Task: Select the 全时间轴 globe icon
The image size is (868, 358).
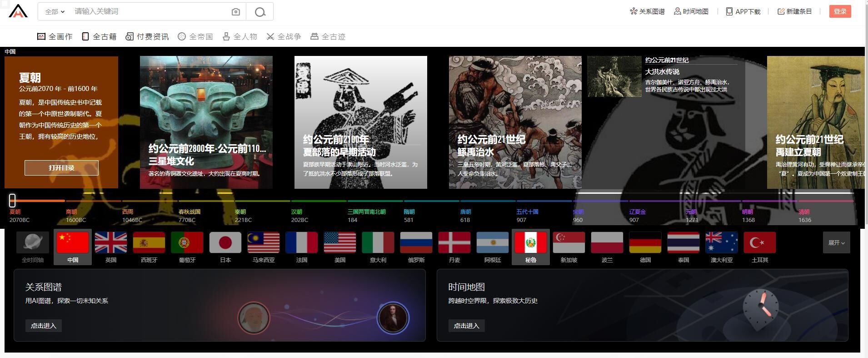Action: tap(33, 243)
